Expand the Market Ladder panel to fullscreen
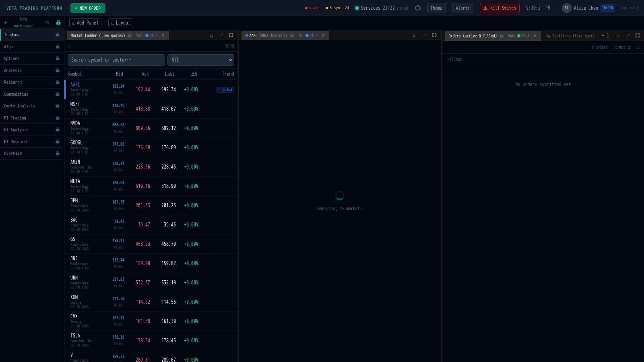Viewport: 644px width, 362px height. (231, 35)
